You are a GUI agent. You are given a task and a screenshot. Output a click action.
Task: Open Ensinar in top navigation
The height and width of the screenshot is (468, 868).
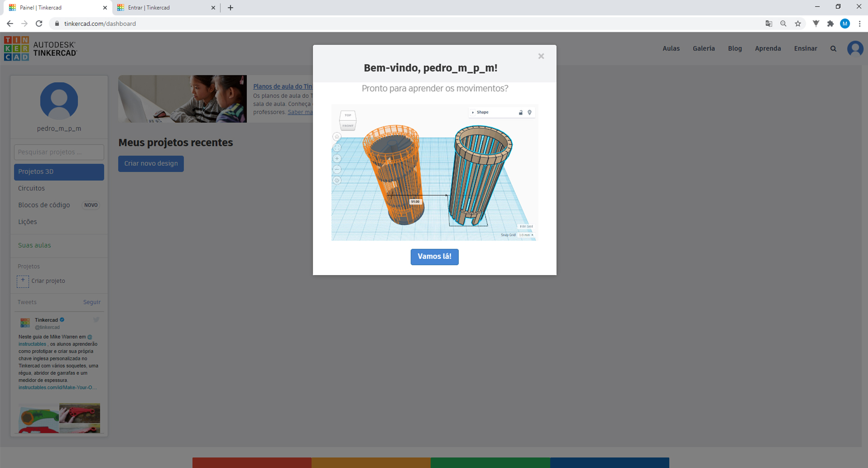(x=806, y=48)
